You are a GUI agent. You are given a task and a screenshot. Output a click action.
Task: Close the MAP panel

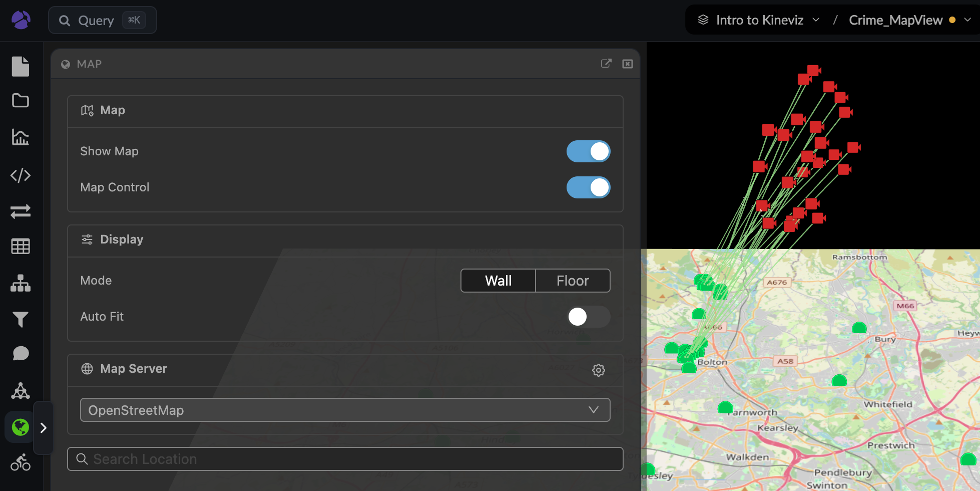[x=628, y=64]
